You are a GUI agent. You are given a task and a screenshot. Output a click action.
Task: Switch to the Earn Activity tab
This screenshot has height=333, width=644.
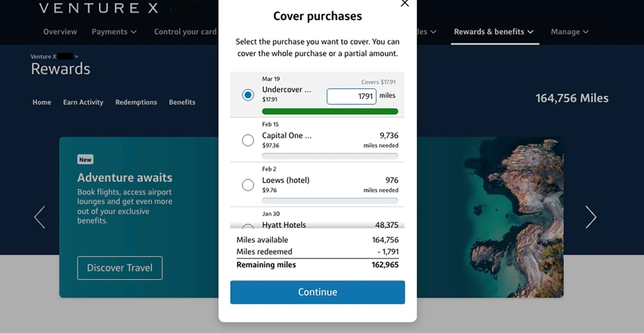(83, 102)
